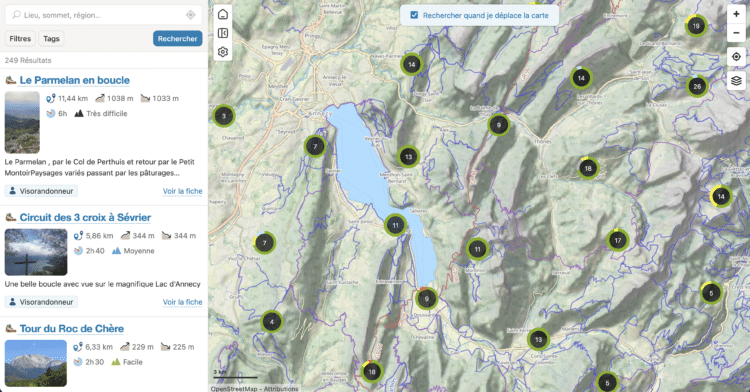Open cluster marker 26 near La Clusaz

697,87
